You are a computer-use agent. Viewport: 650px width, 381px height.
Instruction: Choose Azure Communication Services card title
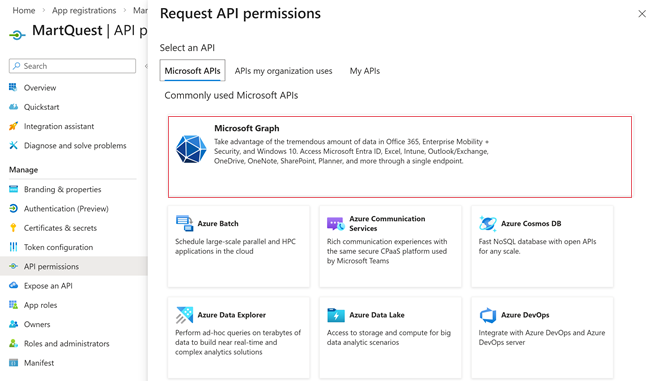pyautogui.click(x=387, y=223)
